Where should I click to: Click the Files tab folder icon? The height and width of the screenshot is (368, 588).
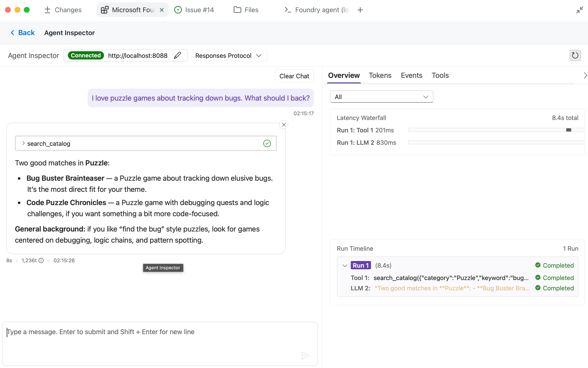(x=237, y=10)
